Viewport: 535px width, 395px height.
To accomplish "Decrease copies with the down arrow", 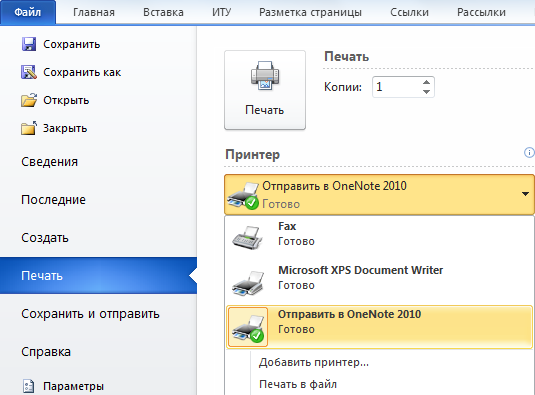I will [x=426, y=91].
